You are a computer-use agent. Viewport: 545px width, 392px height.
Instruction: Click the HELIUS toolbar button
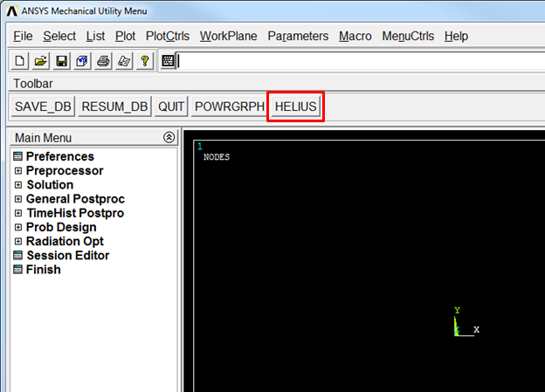[x=296, y=107]
